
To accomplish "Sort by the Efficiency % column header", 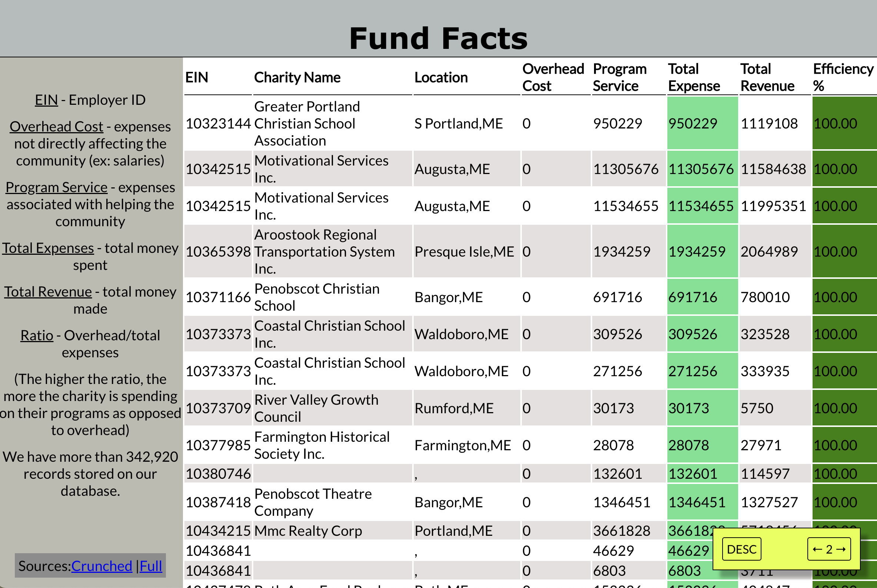I will (843, 77).
